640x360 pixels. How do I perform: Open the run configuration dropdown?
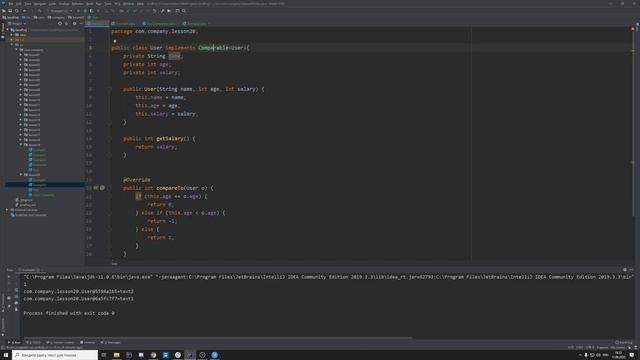pos(60,11)
